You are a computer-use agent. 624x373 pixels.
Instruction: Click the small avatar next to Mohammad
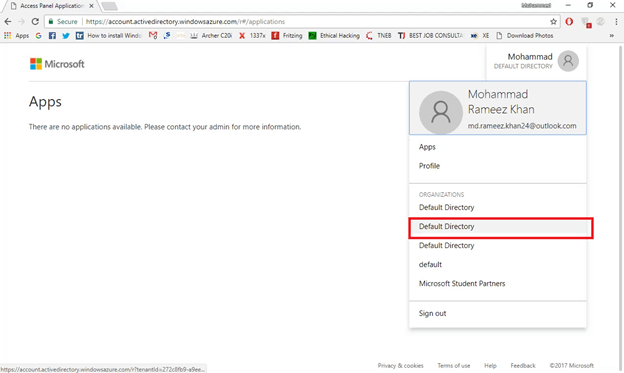pos(568,61)
